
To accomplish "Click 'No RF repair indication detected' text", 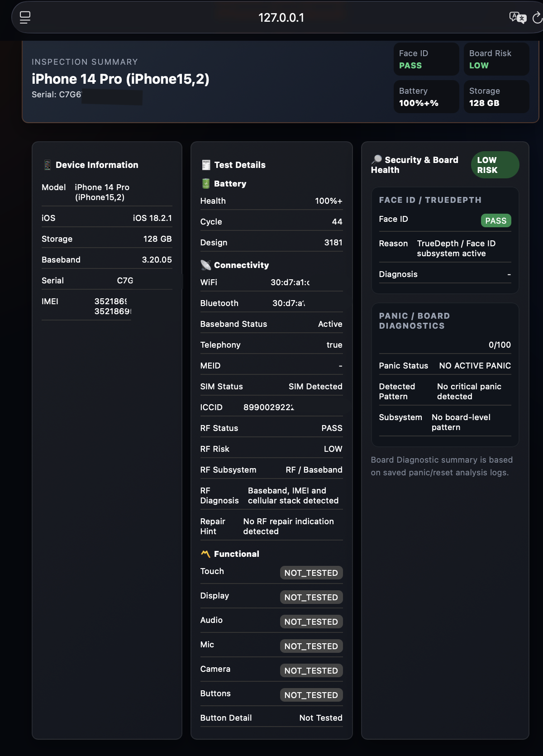I will point(289,526).
